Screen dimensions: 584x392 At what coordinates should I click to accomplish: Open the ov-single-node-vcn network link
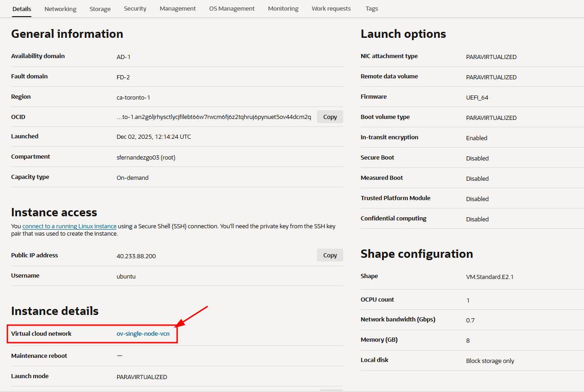(146, 334)
